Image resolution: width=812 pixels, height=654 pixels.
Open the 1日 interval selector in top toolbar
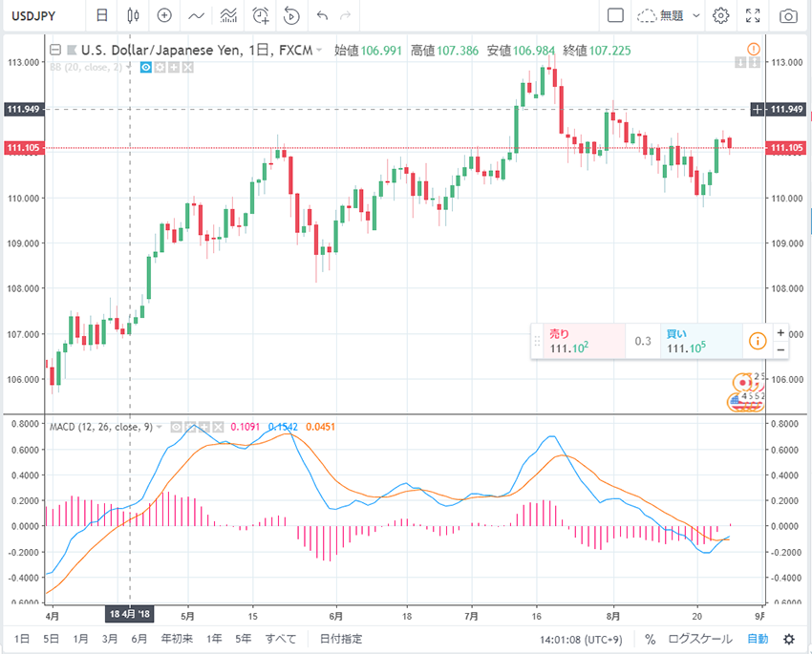(x=102, y=15)
